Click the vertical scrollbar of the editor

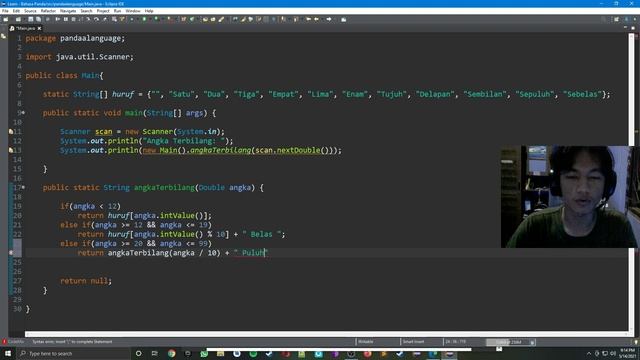point(632,182)
